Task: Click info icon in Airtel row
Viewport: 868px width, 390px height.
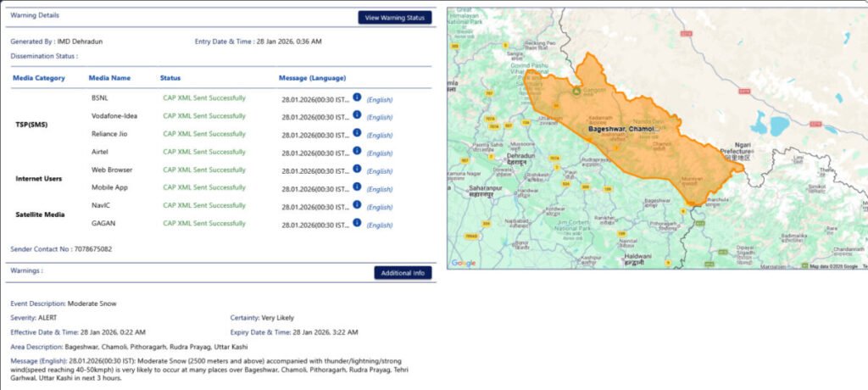Action: (357, 151)
